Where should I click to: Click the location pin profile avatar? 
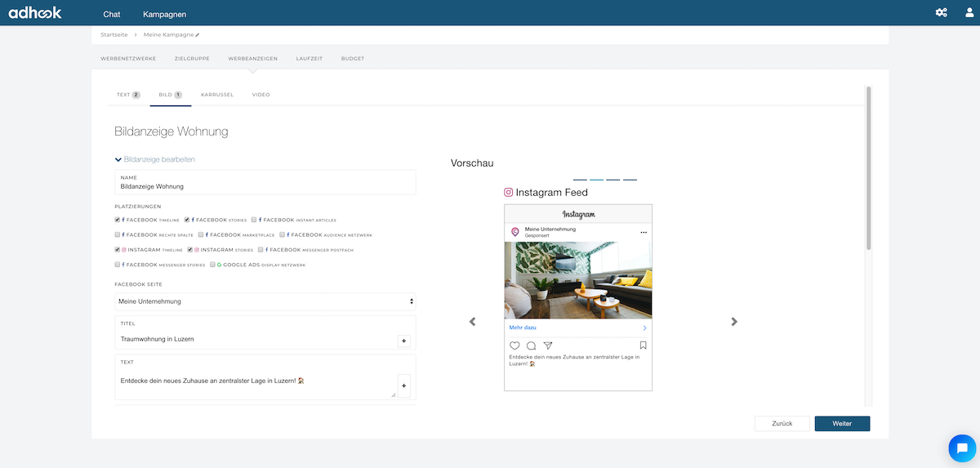point(514,233)
